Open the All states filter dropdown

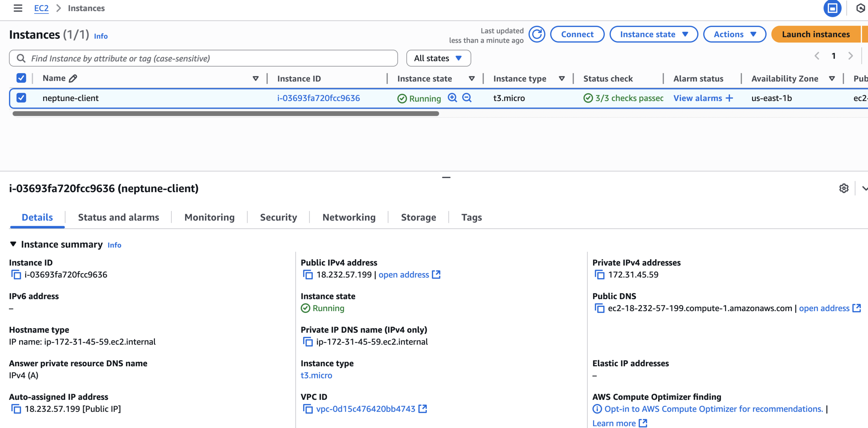click(438, 58)
